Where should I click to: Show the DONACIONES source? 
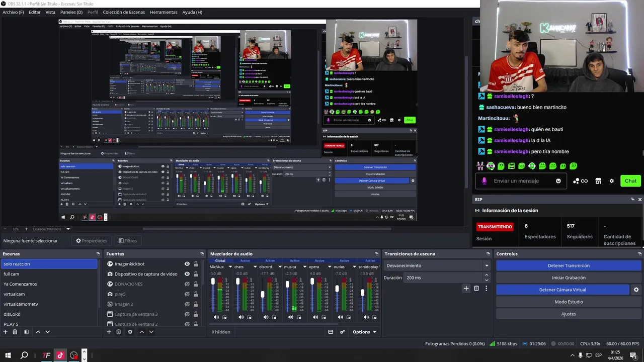pyautogui.click(x=187, y=284)
